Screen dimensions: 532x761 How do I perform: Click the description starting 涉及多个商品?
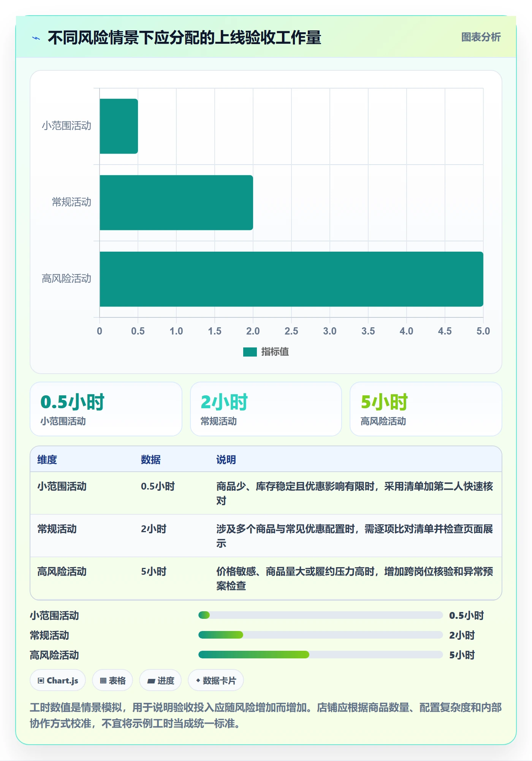click(355, 536)
